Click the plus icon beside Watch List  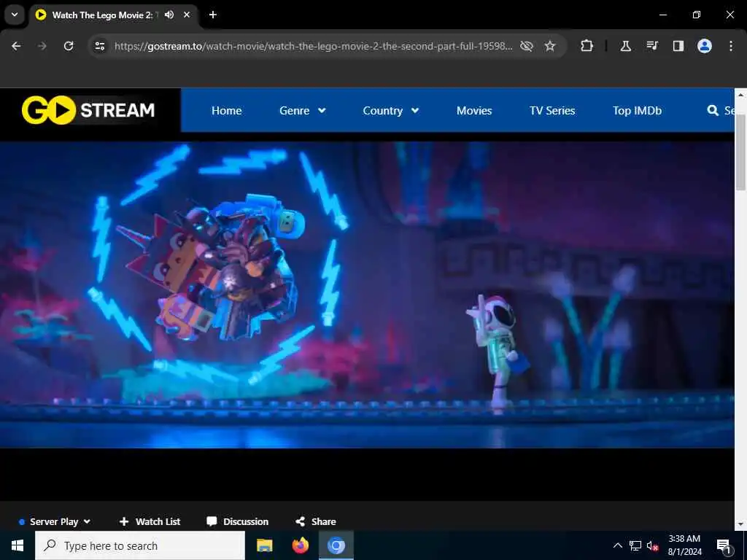pyautogui.click(x=124, y=521)
